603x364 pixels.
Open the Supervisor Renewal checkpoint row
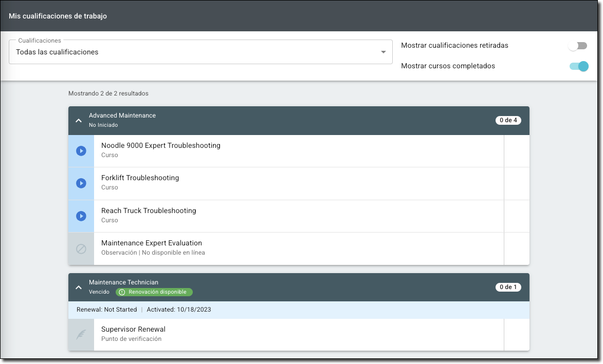click(298, 335)
